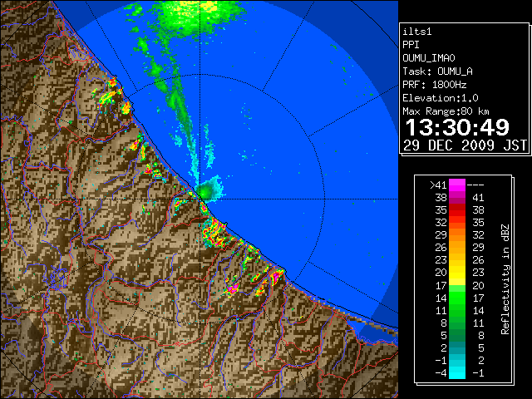Click the 'PRF: 1800Hz' text

[434, 85]
